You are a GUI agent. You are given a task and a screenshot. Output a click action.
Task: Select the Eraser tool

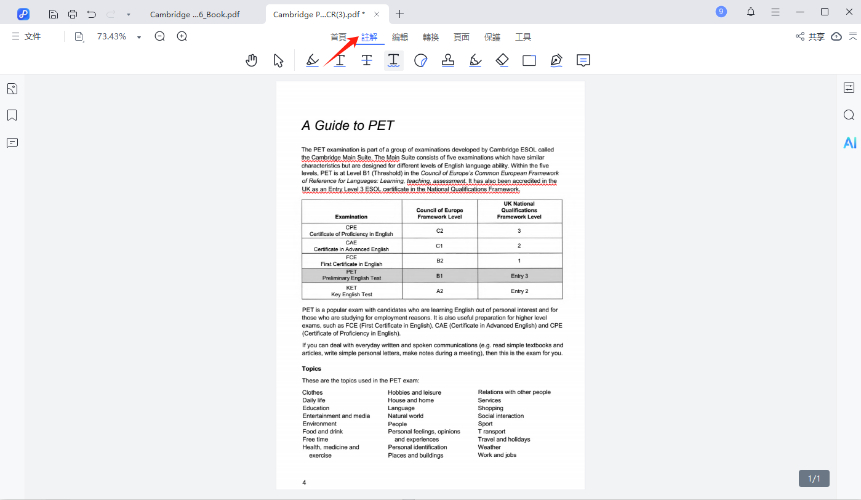[x=502, y=60]
